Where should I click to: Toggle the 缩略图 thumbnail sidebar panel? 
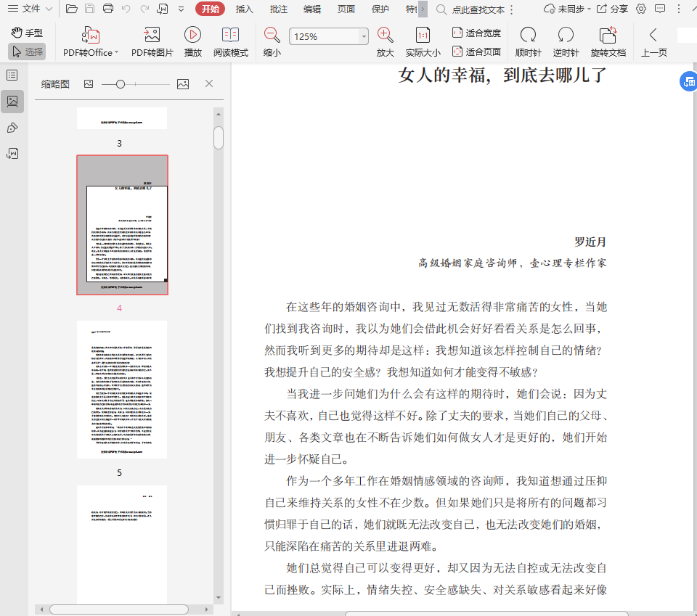tap(12, 102)
